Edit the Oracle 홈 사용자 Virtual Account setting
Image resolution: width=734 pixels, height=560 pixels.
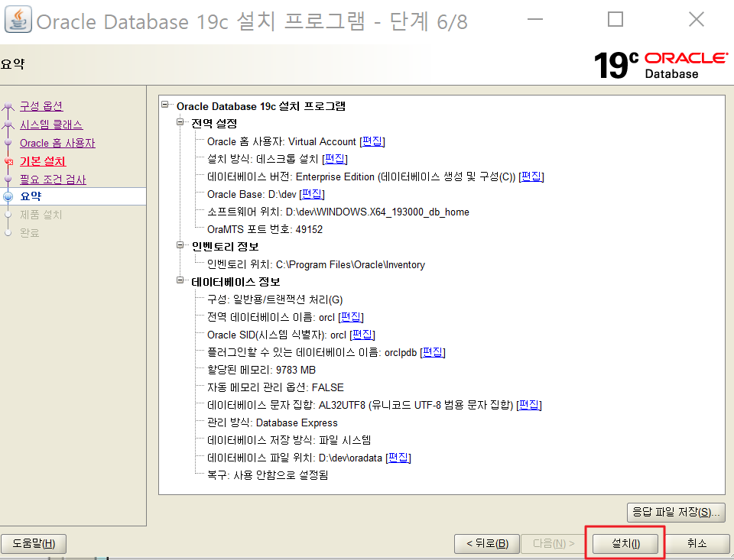[x=372, y=141]
